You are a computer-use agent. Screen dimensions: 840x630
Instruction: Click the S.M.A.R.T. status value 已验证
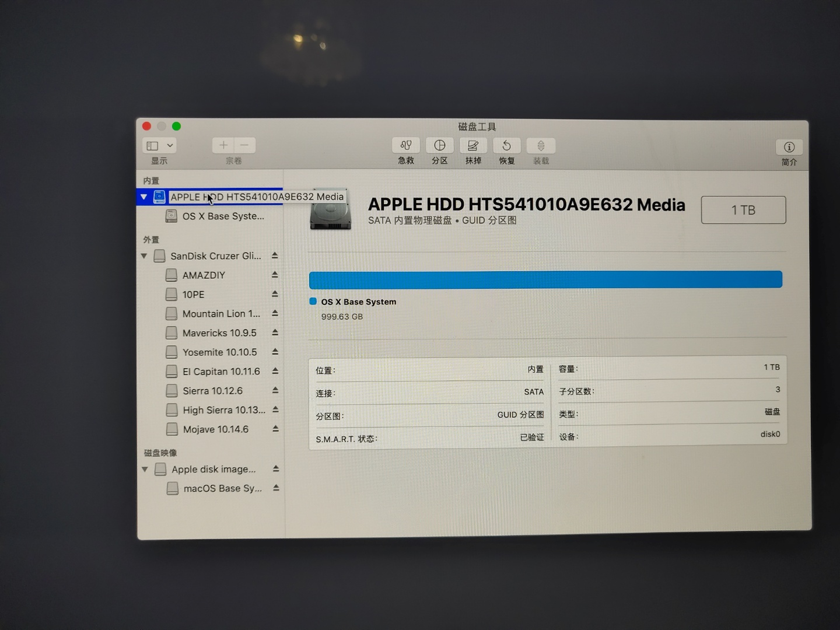click(531, 437)
